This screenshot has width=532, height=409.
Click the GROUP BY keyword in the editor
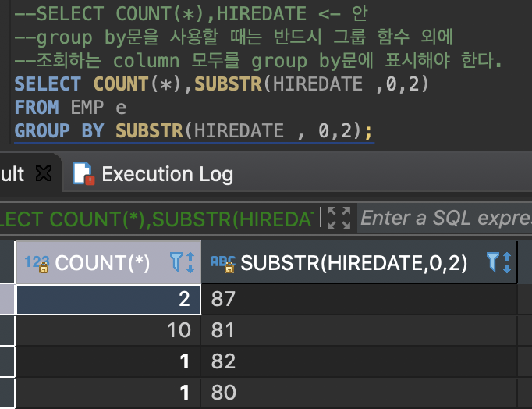(x=59, y=130)
